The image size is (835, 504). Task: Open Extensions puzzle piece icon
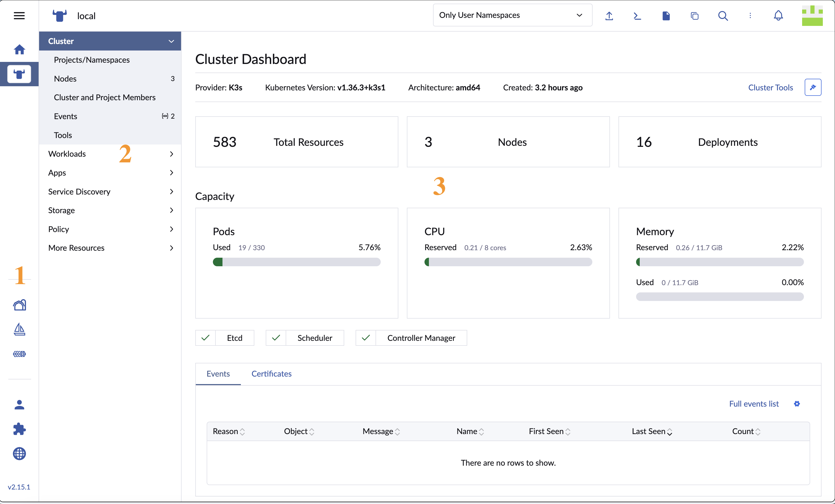tap(19, 429)
